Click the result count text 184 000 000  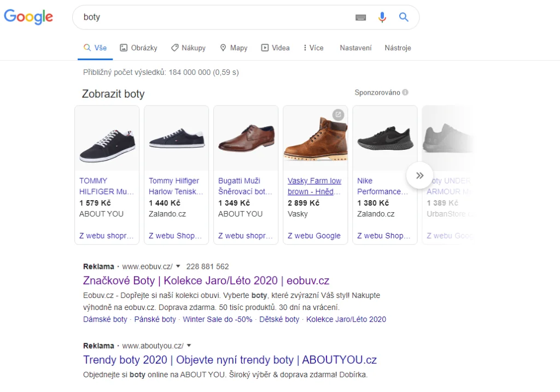[190, 72]
